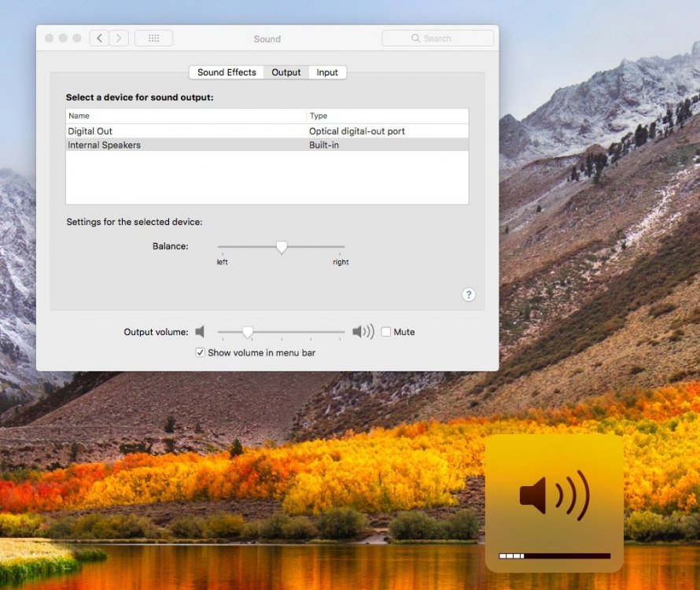Click the Type column header
The image size is (700, 590).
388,116
